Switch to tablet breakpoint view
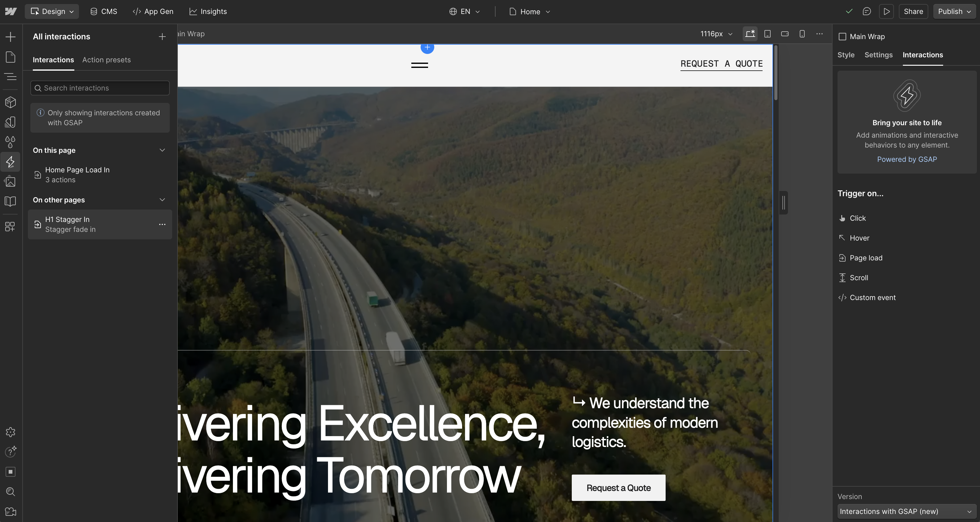 click(x=767, y=34)
